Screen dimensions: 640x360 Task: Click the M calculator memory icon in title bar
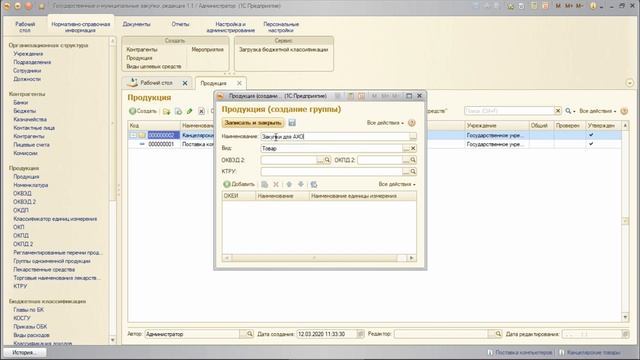click(x=558, y=6)
